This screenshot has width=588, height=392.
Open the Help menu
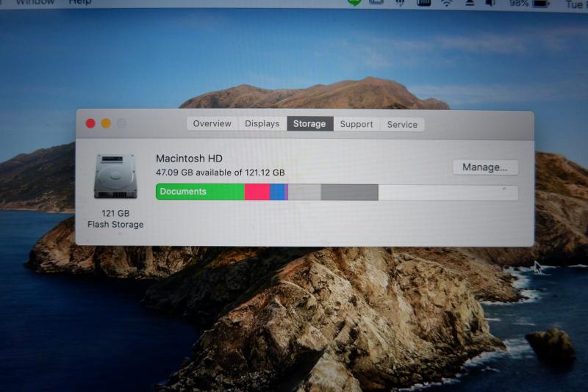[80, 2]
